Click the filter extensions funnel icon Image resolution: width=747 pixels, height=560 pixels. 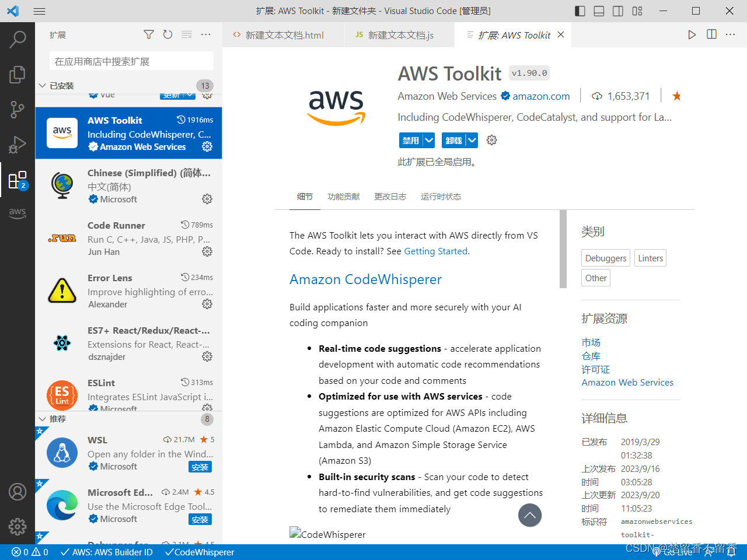149,35
